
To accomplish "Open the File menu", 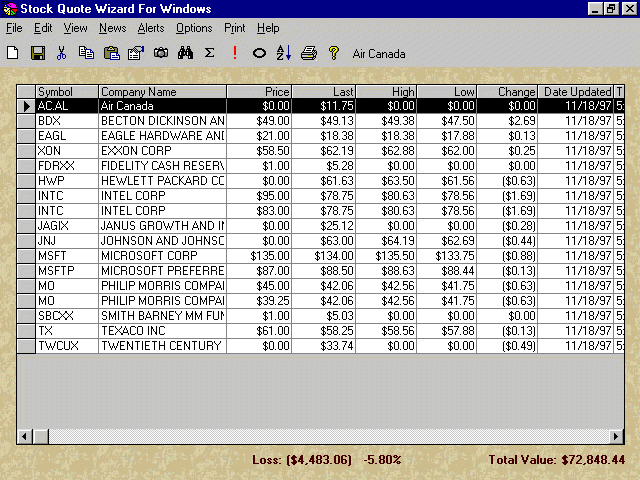I will 14,28.
